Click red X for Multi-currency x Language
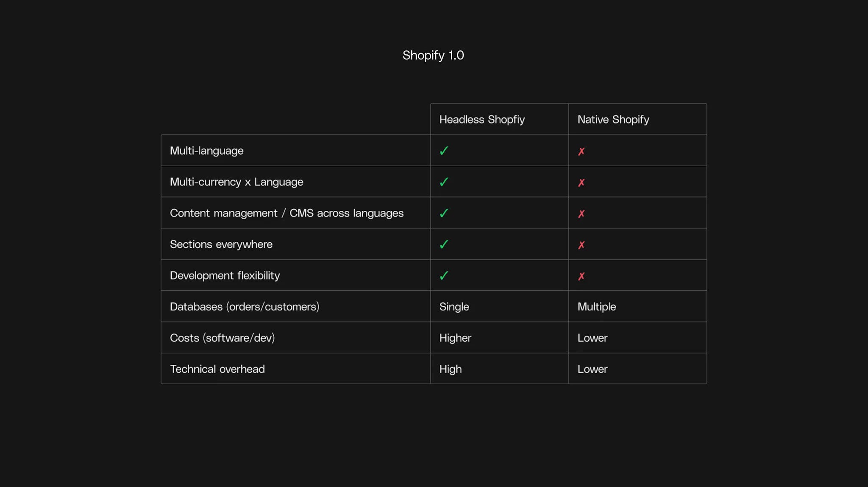The image size is (868, 487). [x=581, y=182]
